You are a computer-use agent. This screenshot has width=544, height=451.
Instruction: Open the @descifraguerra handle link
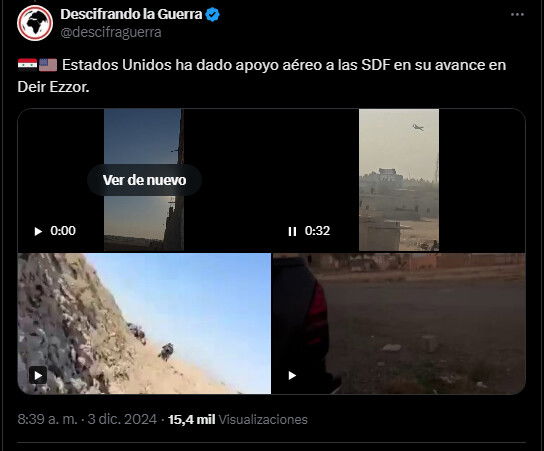pyautogui.click(x=111, y=32)
